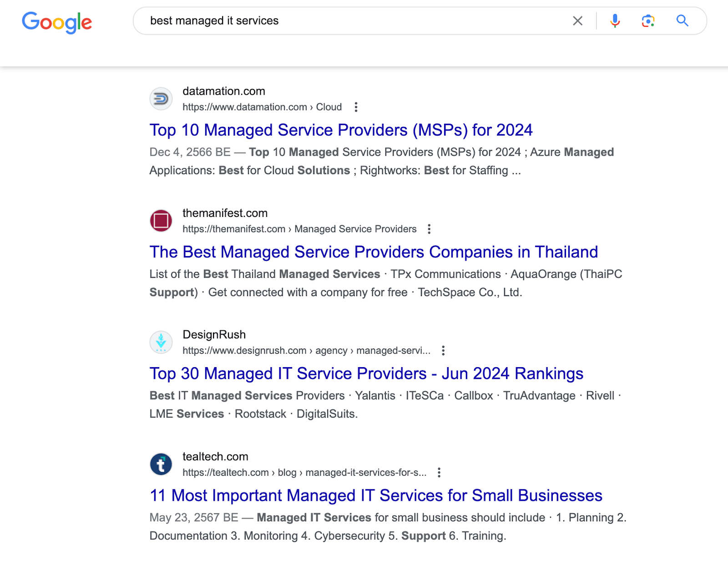This screenshot has height=565, width=728.
Task: Click the DesignRush site favicon
Action: [161, 342]
